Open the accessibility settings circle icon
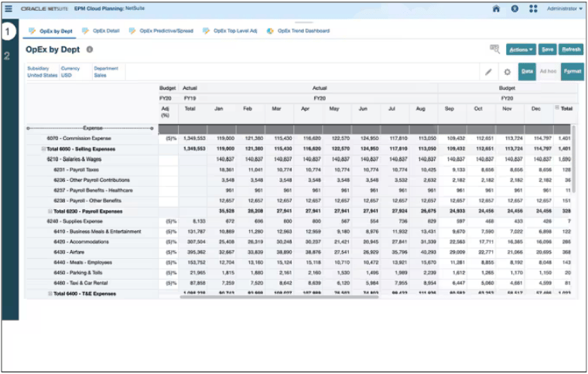 coord(514,8)
